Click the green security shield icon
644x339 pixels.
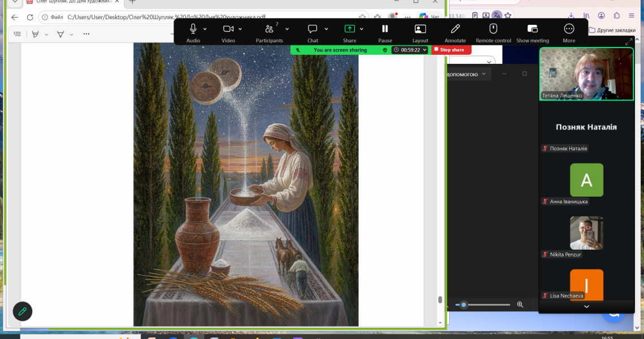pyautogui.click(x=385, y=50)
